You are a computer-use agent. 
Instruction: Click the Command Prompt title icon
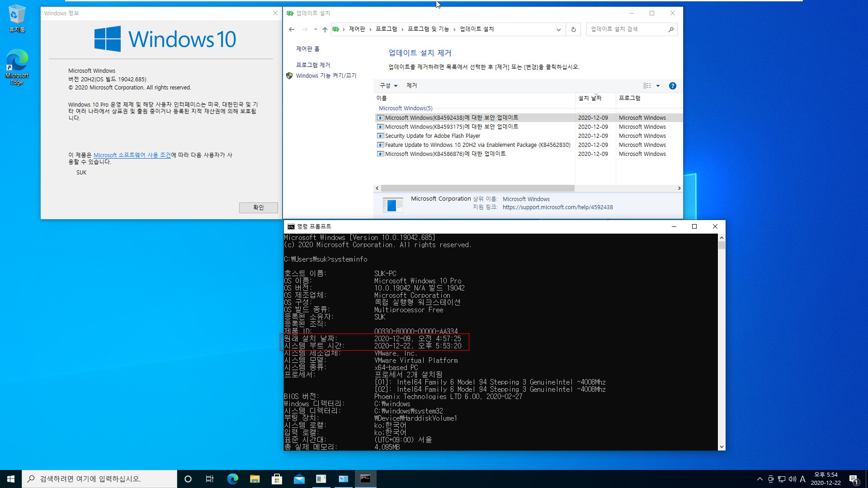pos(291,227)
